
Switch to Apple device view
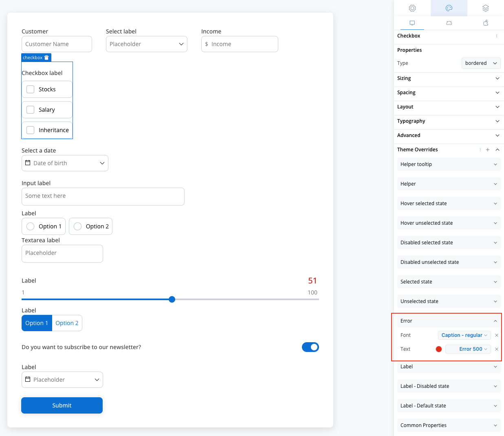click(x=486, y=23)
